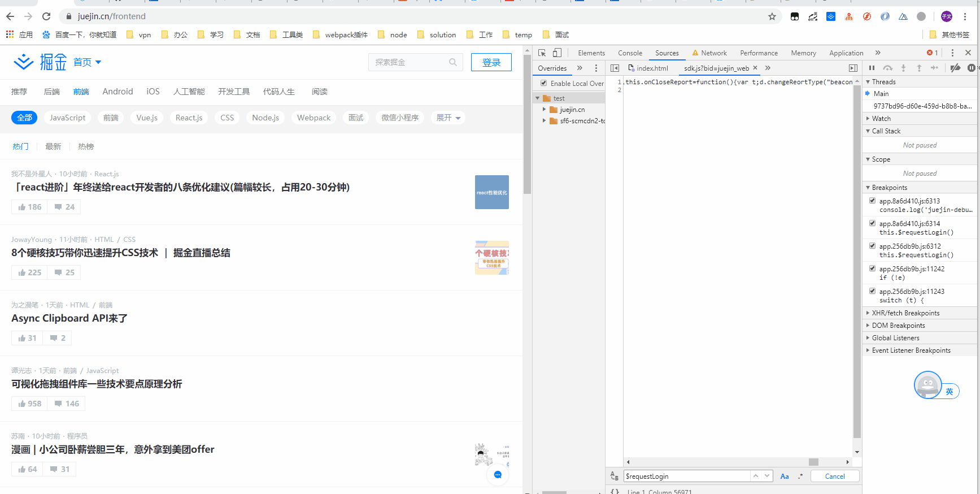Show more DevTools panels chevron
Image resolution: width=980 pixels, height=494 pixels.
[878, 53]
